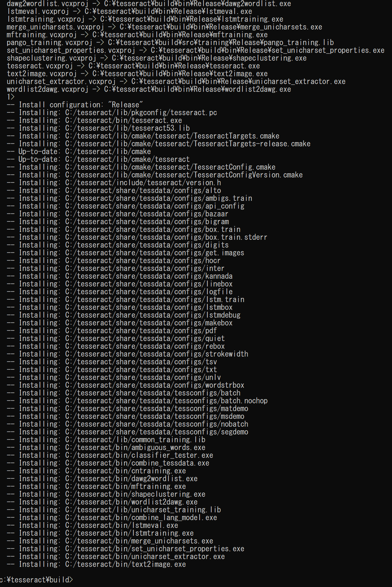The height and width of the screenshot is (587, 392).
Task: Click the TesseractConfigVersion.cmake install line
Action: (155, 175)
